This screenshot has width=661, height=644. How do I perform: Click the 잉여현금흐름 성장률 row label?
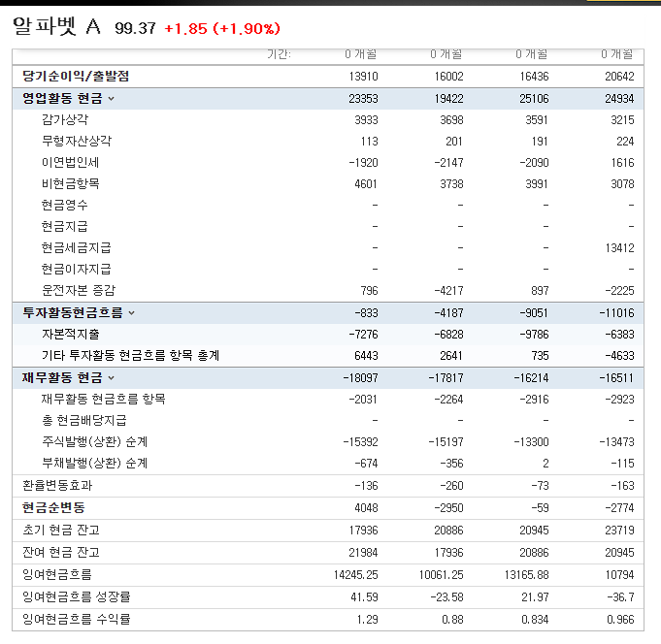click(x=77, y=597)
